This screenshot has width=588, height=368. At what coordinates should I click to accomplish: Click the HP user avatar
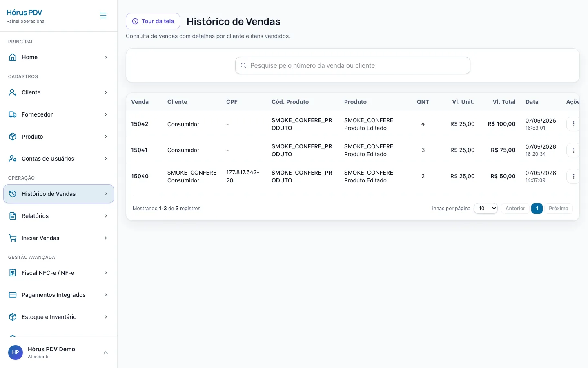coord(16,352)
